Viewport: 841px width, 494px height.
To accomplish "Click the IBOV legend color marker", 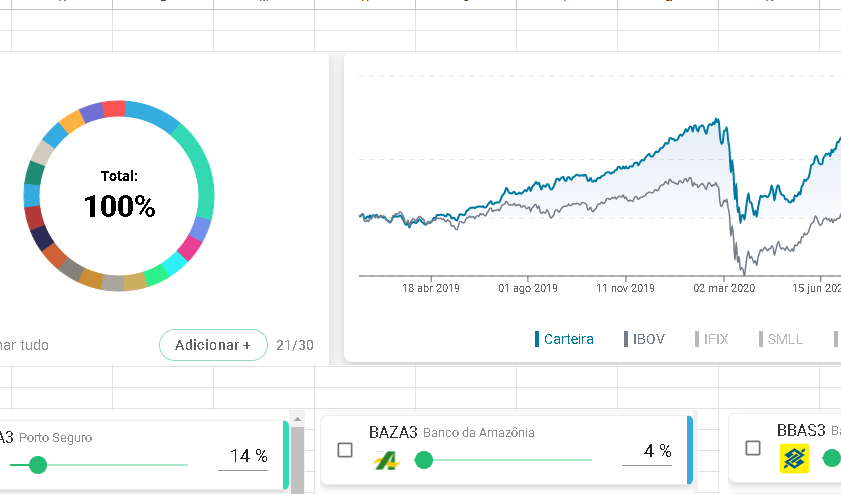I will coord(626,339).
